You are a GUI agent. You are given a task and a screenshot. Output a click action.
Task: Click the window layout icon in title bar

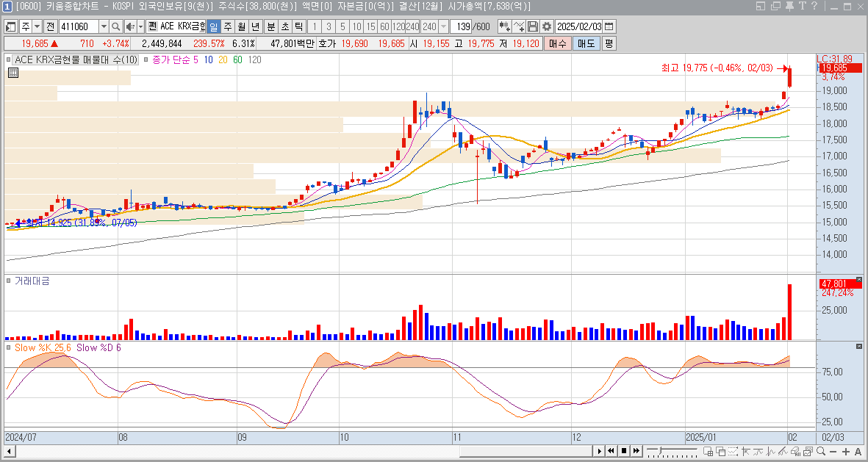[x=761, y=6]
